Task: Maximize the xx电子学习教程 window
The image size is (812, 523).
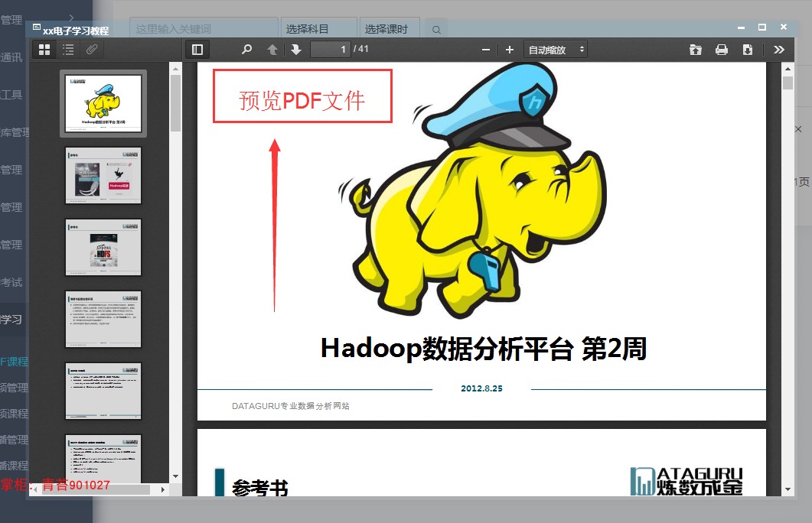Action: 762,27
